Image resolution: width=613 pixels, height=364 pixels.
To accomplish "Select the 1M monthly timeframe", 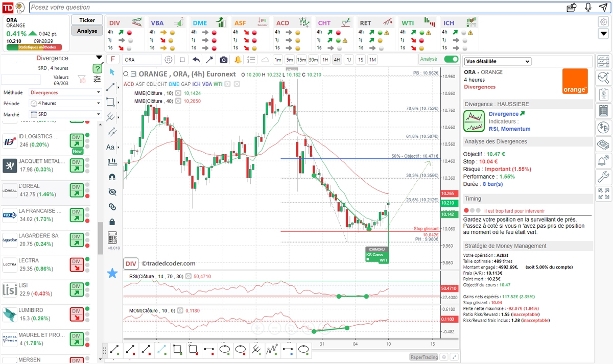I will tap(372, 59).
